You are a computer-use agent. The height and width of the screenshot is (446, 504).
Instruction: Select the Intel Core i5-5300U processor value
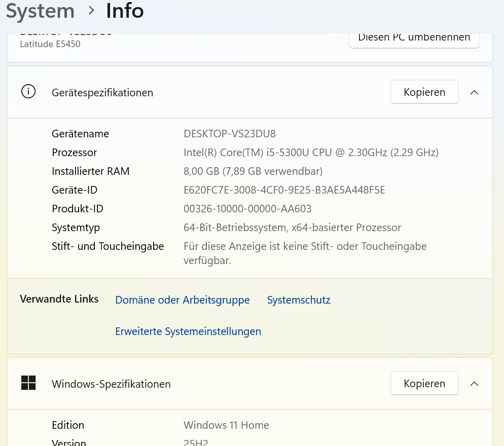tap(311, 153)
